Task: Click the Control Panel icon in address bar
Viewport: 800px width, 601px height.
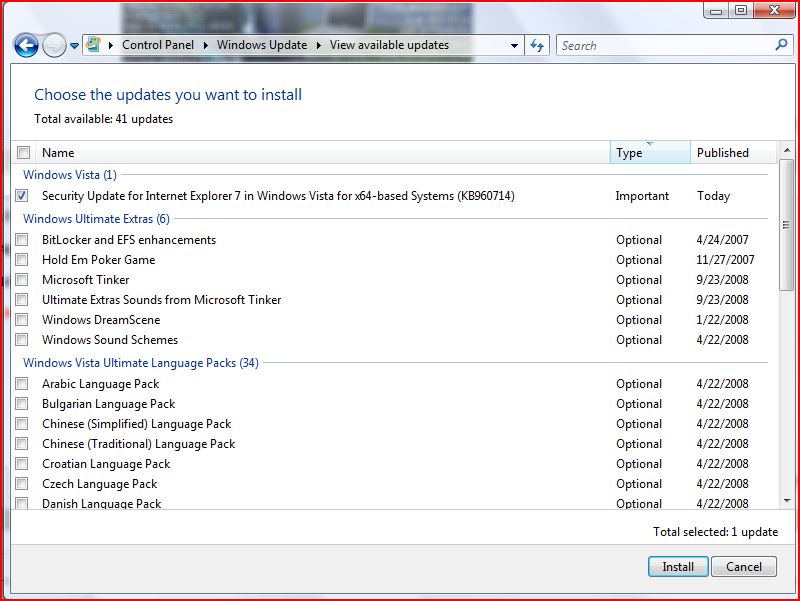Action: coord(93,44)
